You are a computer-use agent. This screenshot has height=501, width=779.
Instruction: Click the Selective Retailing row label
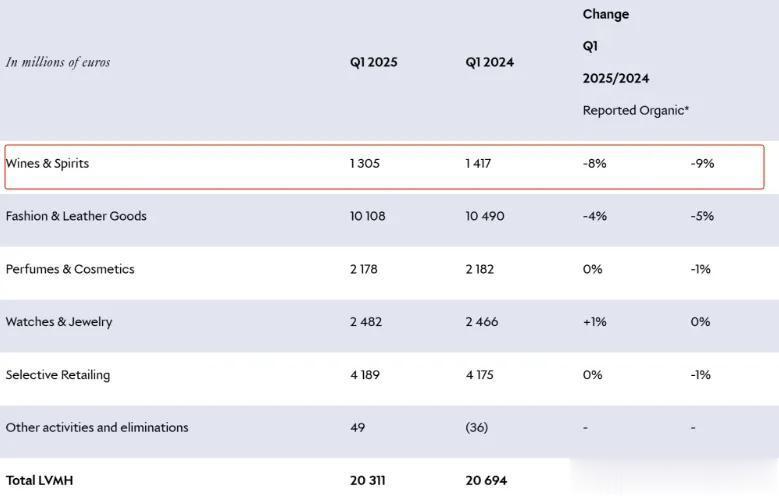click(58, 375)
